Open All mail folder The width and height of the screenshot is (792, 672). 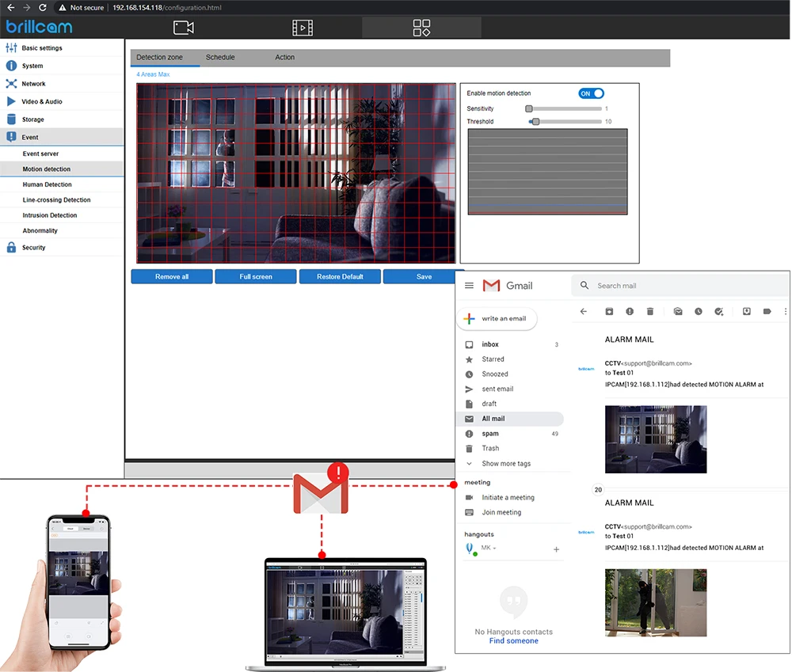click(511, 419)
